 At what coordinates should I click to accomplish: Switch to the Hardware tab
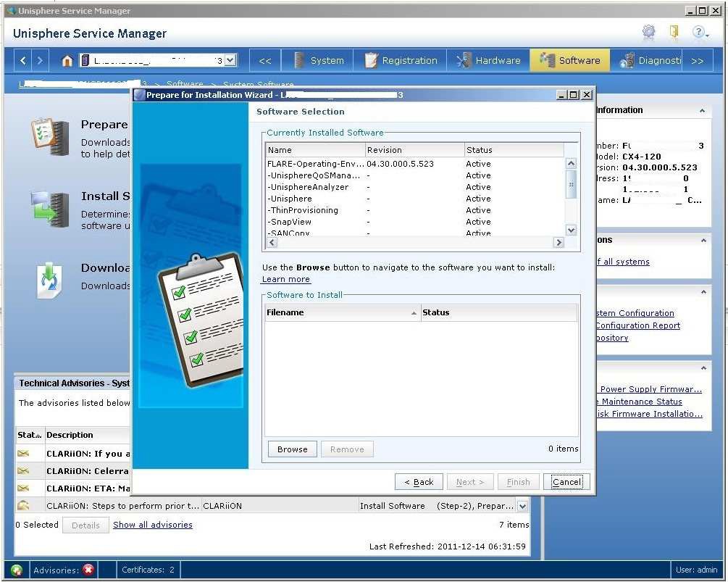click(x=488, y=60)
